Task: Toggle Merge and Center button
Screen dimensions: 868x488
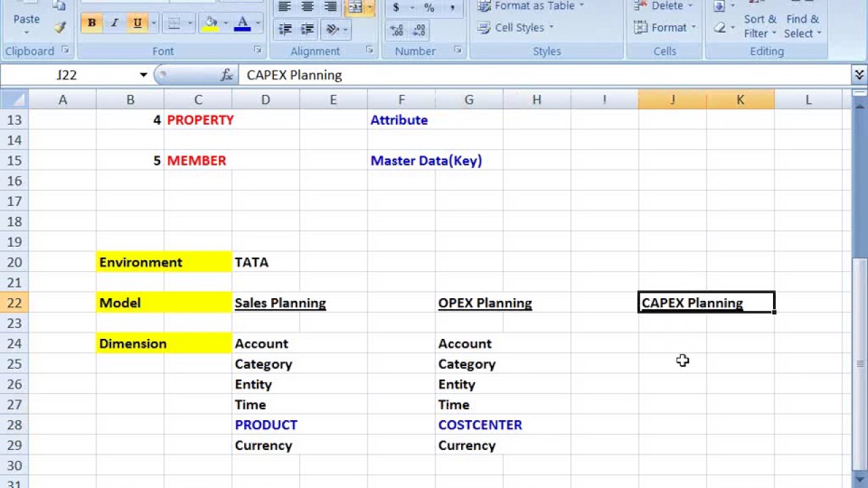Action: click(355, 7)
